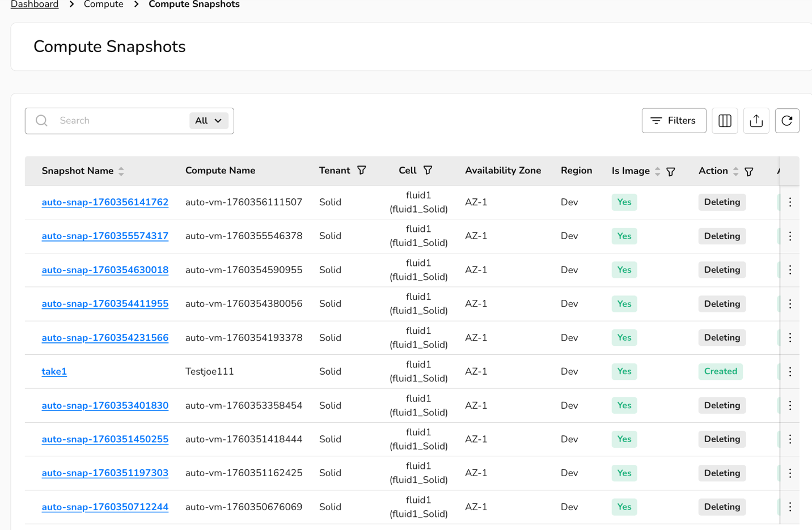Viewport: 812px width, 530px height.
Task: Click the Action column filter icon
Action: point(748,171)
